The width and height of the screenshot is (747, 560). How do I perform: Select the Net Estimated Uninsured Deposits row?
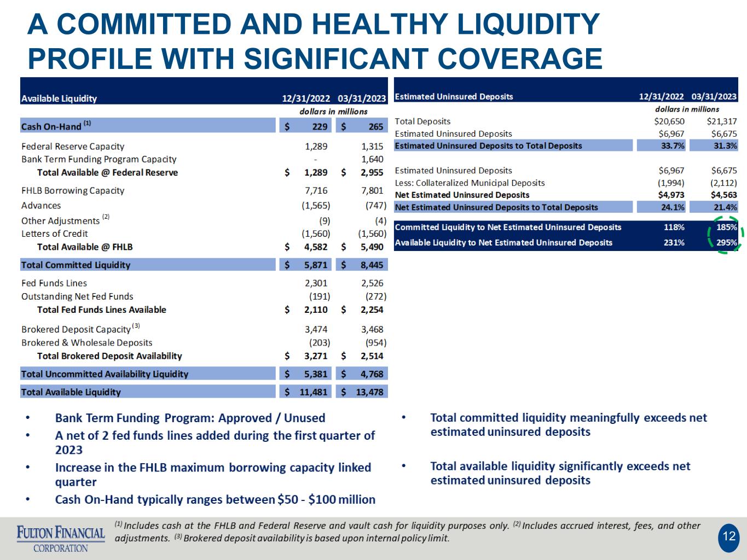pos(565,195)
